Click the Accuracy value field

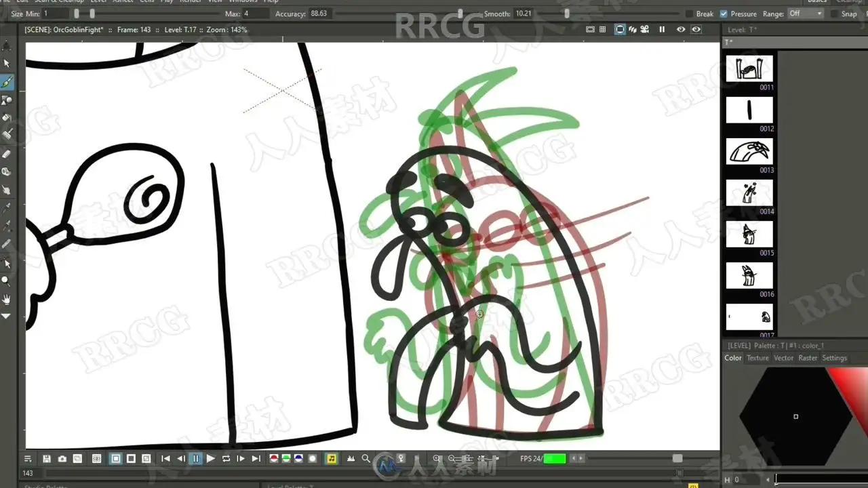click(319, 14)
